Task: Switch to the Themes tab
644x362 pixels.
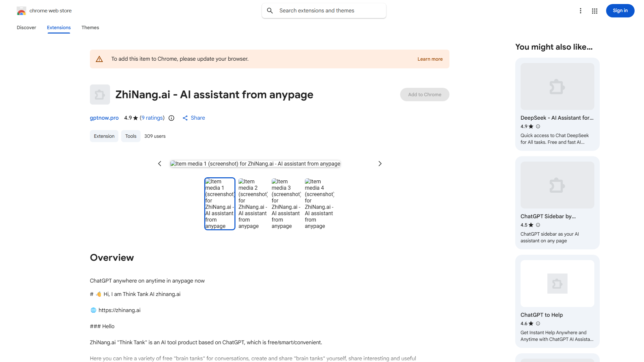Action: pos(90,27)
